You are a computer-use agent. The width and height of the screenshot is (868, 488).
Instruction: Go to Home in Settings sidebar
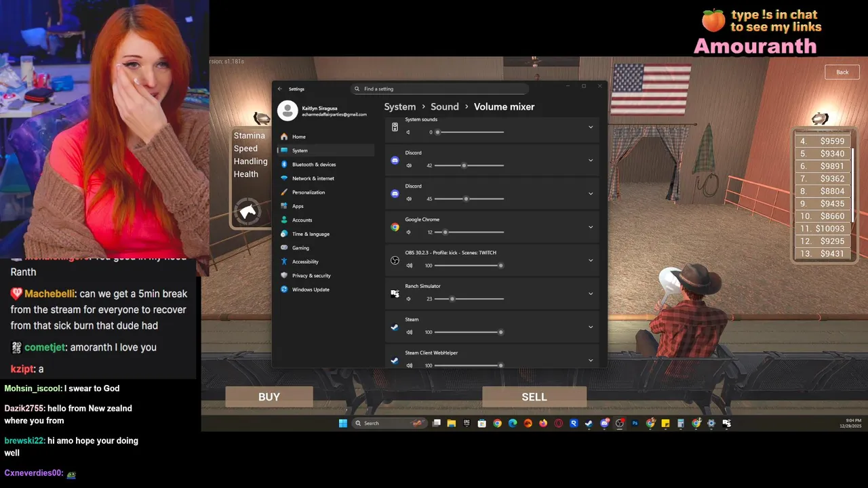[x=325, y=136]
